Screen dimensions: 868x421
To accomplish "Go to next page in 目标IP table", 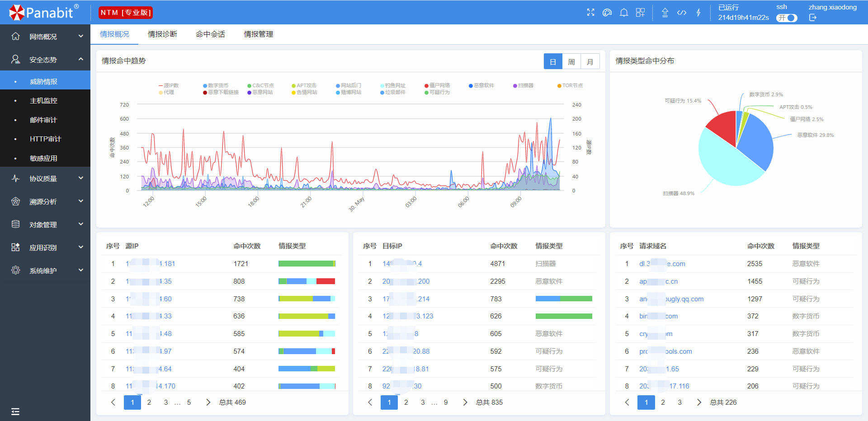I will [465, 402].
